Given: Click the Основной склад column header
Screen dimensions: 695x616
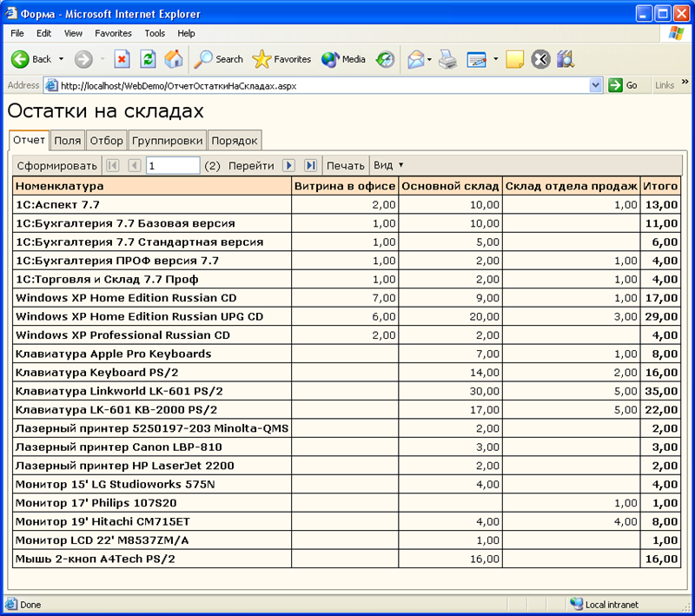Looking at the screenshot, I should (450, 186).
